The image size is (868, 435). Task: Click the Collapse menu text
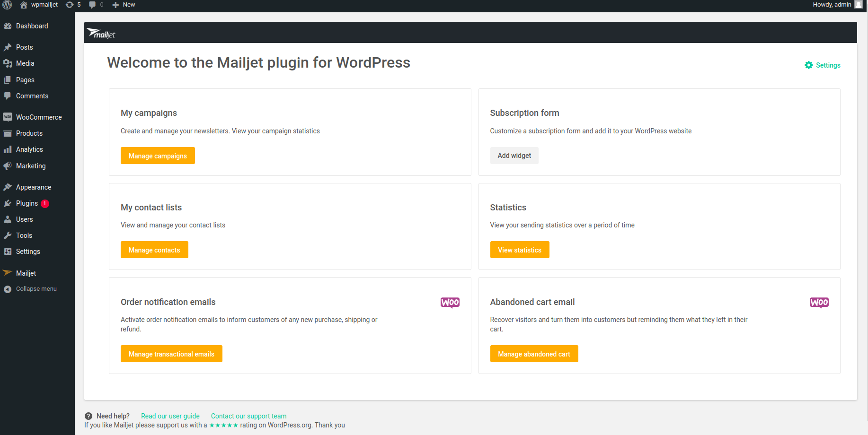pyautogui.click(x=36, y=289)
